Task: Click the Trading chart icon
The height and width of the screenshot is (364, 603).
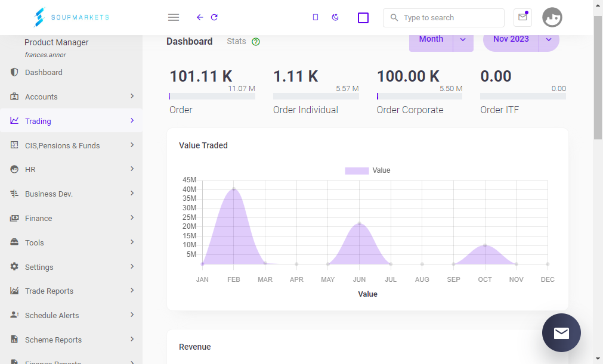Action: (14, 120)
